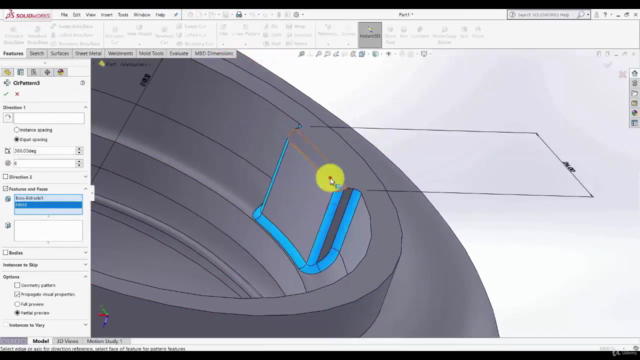Toggle Propagate visual properties checkbox

pos(17,294)
